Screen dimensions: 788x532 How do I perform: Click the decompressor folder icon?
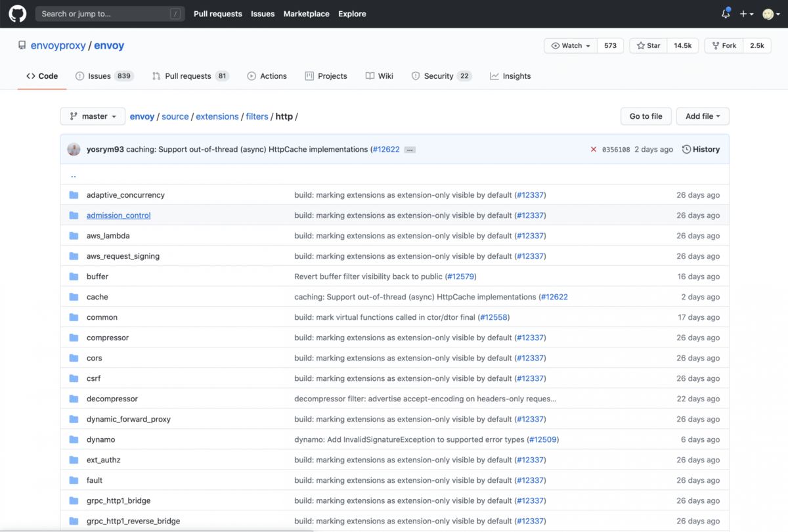point(74,399)
